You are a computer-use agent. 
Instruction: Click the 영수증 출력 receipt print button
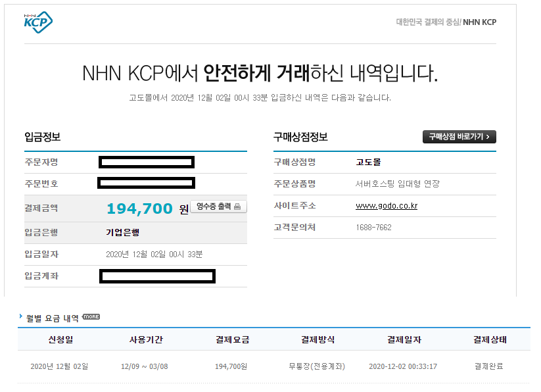coord(218,207)
